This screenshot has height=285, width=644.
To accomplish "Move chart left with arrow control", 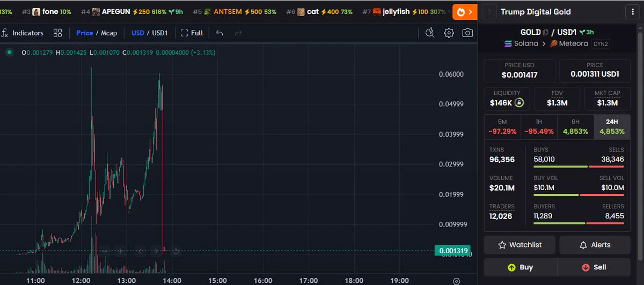I will [141, 251].
